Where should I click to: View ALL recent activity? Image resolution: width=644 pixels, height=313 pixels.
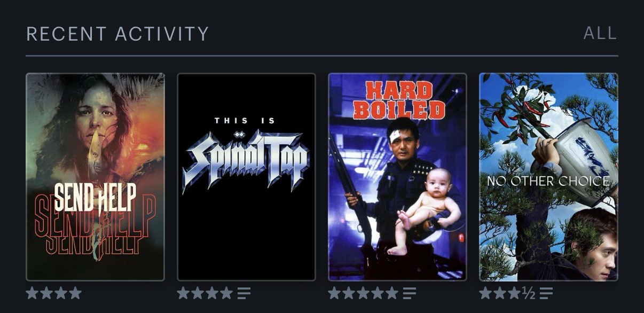click(x=600, y=33)
